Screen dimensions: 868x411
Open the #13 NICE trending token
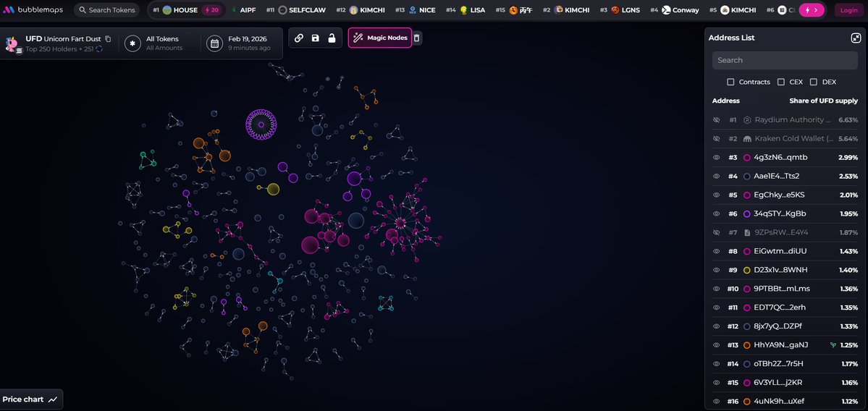416,10
